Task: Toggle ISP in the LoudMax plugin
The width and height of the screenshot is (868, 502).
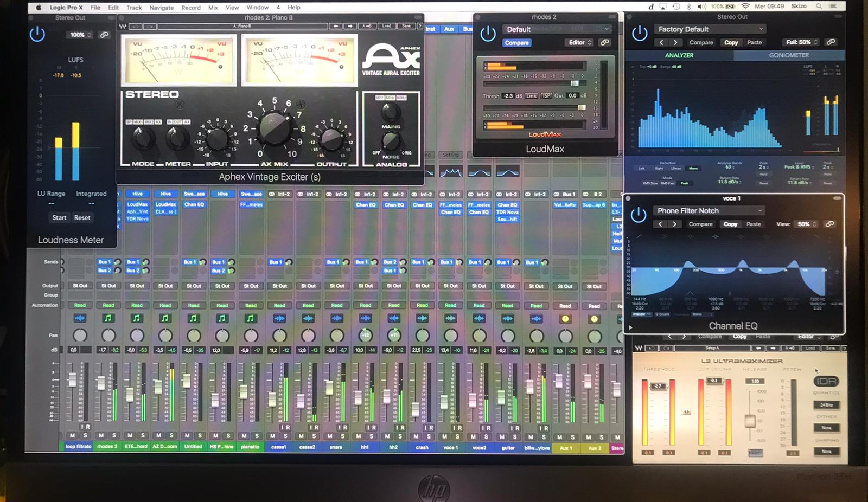Action: [x=546, y=95]
